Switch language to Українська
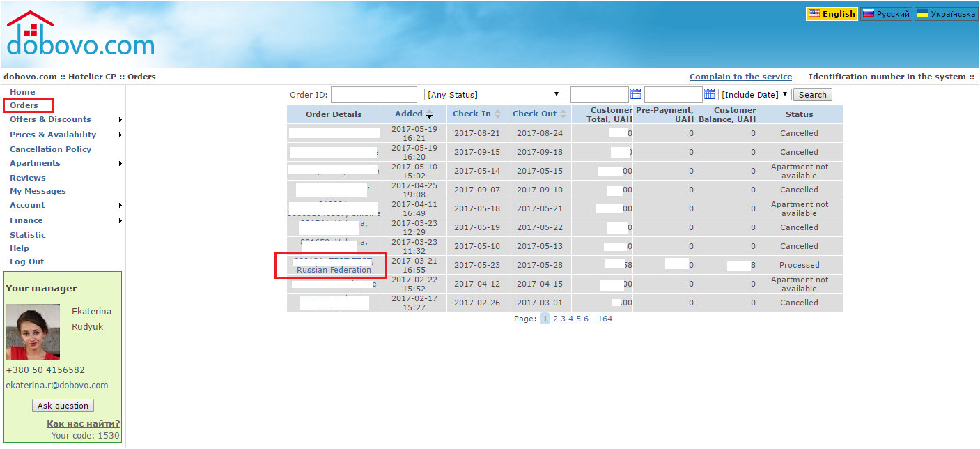This screenshot has height=449, width=980. tap(946, 14)
